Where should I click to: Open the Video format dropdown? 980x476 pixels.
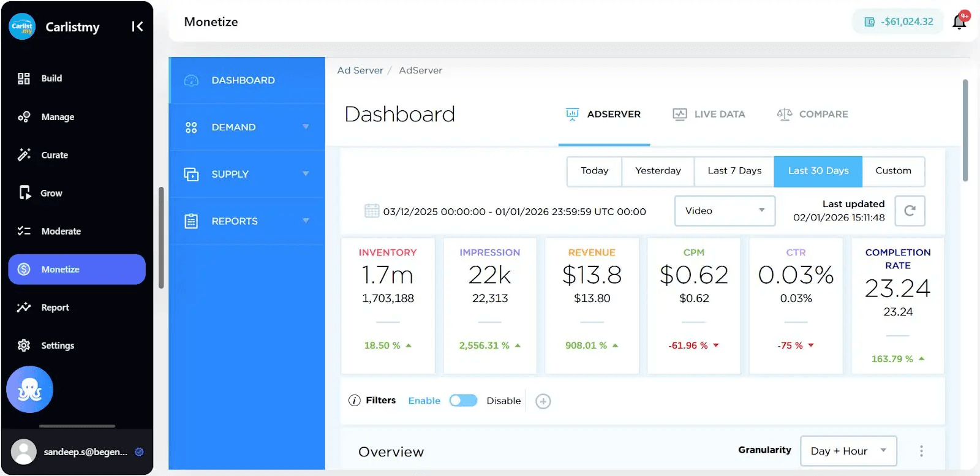(x=725, y=211)
